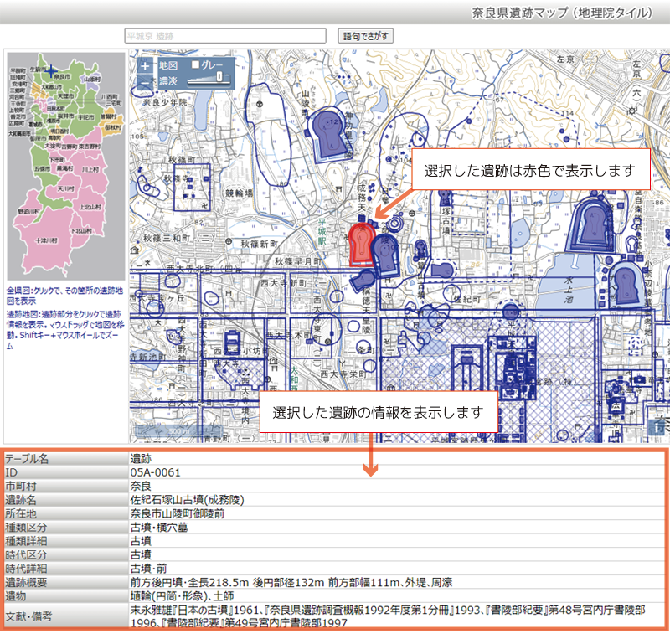Click the 佐紀町 label on the map
The height and width of the screenshot is (644, 670).
[466, 299]
